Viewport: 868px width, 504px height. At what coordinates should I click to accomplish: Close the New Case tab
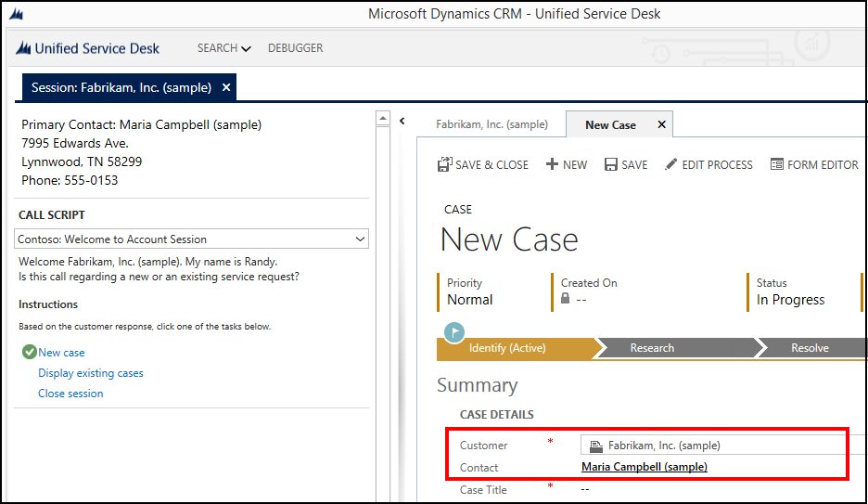pos(661,124)
